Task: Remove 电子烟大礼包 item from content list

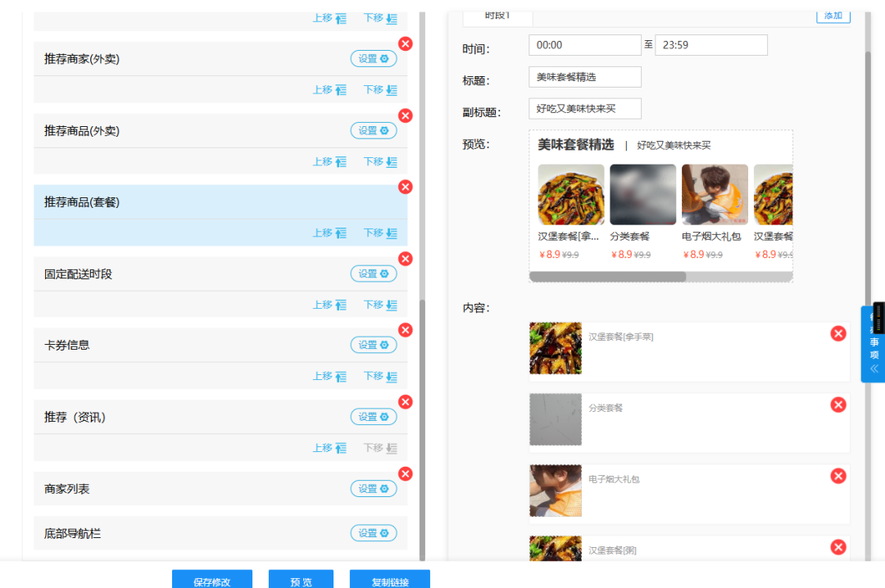Action: [838, 476]
